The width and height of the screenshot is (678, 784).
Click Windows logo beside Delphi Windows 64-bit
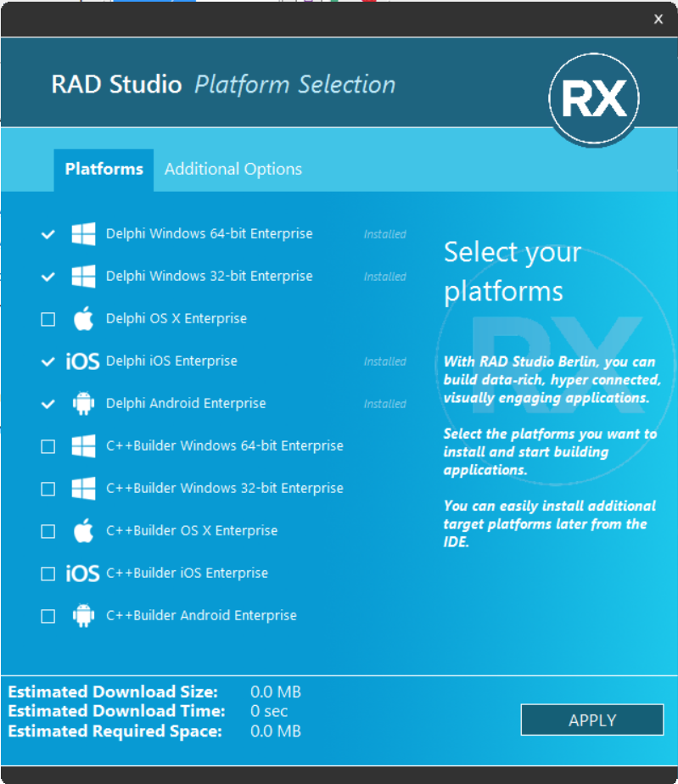point(83,233)
